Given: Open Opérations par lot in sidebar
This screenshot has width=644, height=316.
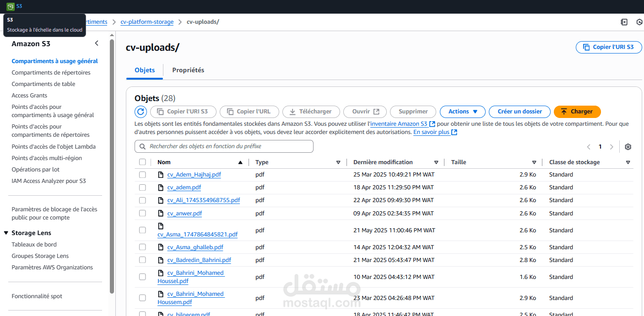Looking at the screenshot, I should point(36,169).
